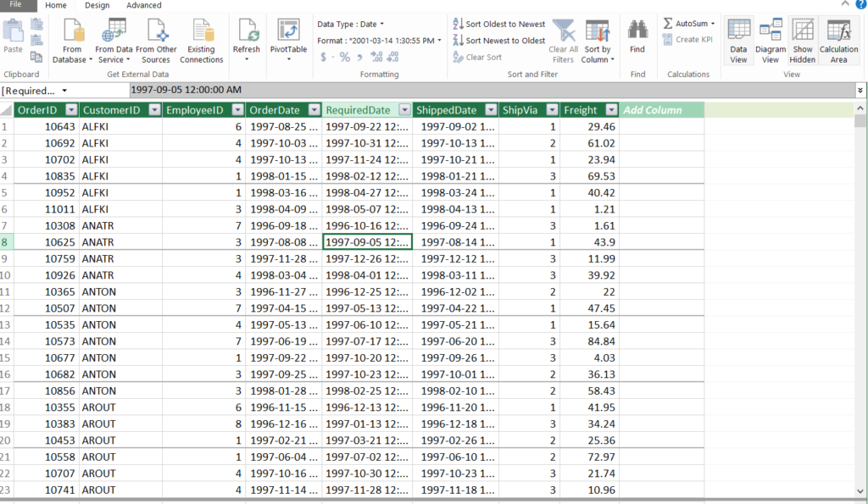This screenshot has width=868, height=504.
Task: Decrease decimal places icon
Action: pyautogui.click(x=393, y=57)
